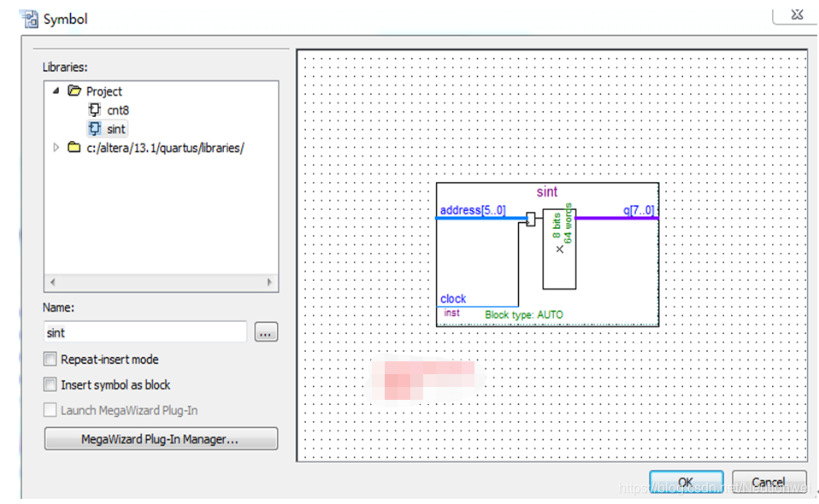Select the c:/altera/13.1/quartus/libraries/ path
Image resolution: width=819 pixels, height=504 pixels.
[x=165, y=148]
